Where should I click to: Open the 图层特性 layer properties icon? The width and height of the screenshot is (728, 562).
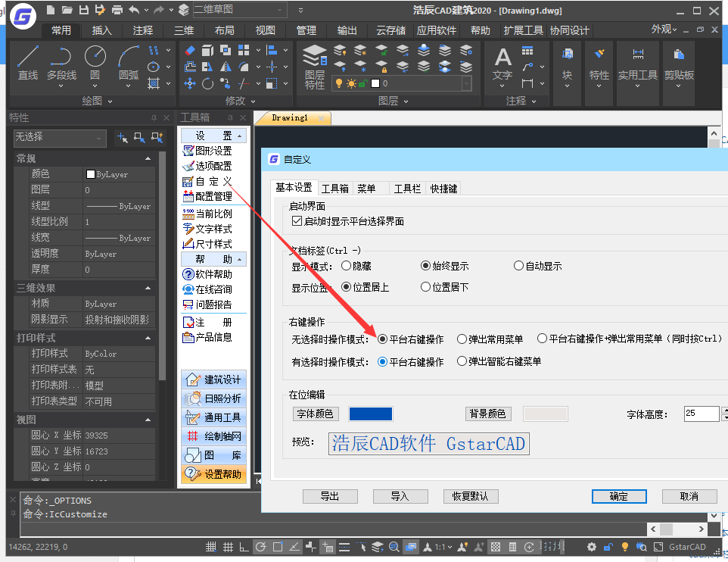point(315,66)
